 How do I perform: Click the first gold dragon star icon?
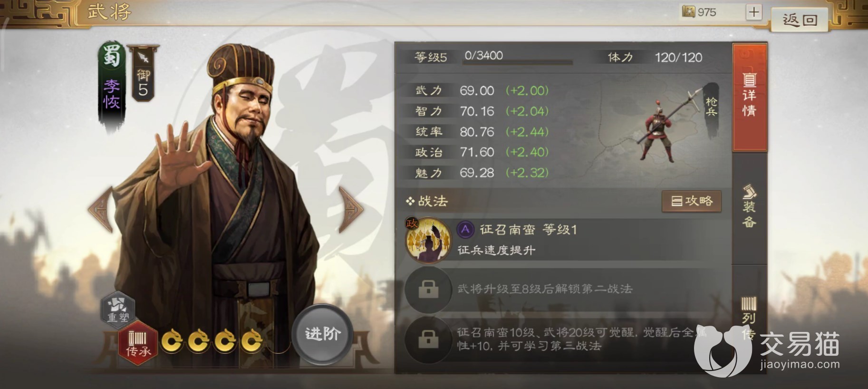pos(172,340)
